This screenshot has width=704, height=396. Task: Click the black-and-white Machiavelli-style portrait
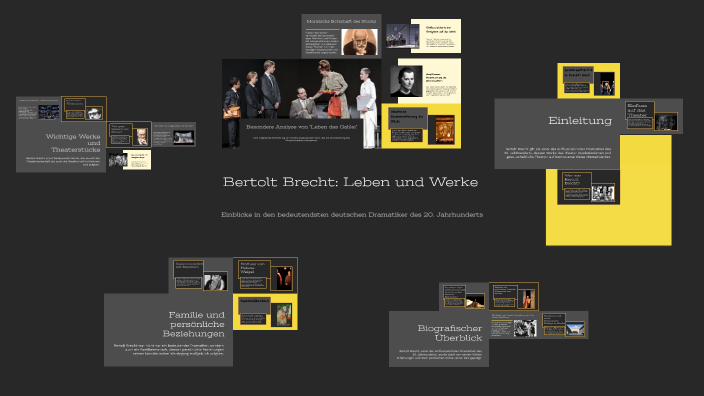tap(406, 81)
